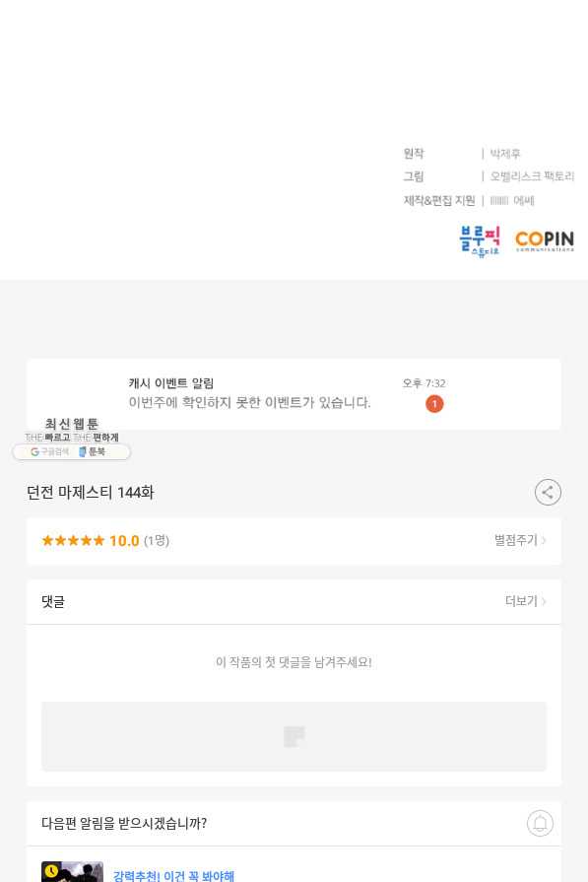Expand comments with 더보기
The image size is (588, 882).
pyautogui.click(x=526, y=601)
